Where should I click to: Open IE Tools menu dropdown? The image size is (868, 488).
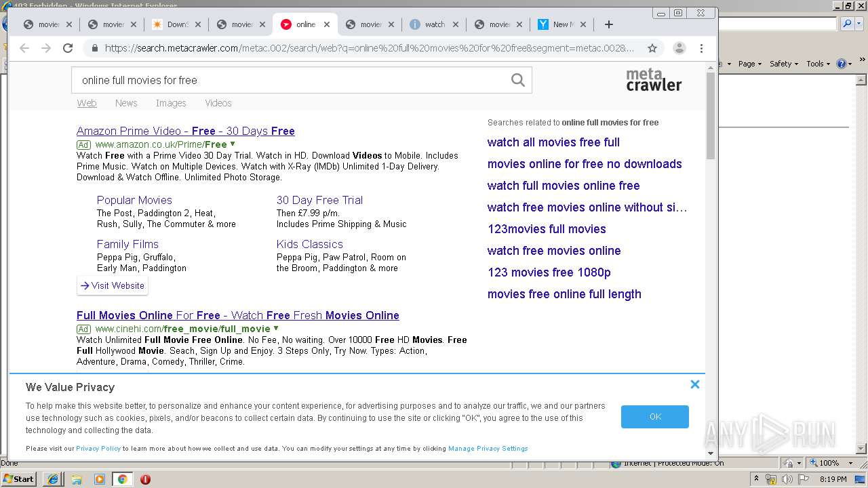point(818,64)
